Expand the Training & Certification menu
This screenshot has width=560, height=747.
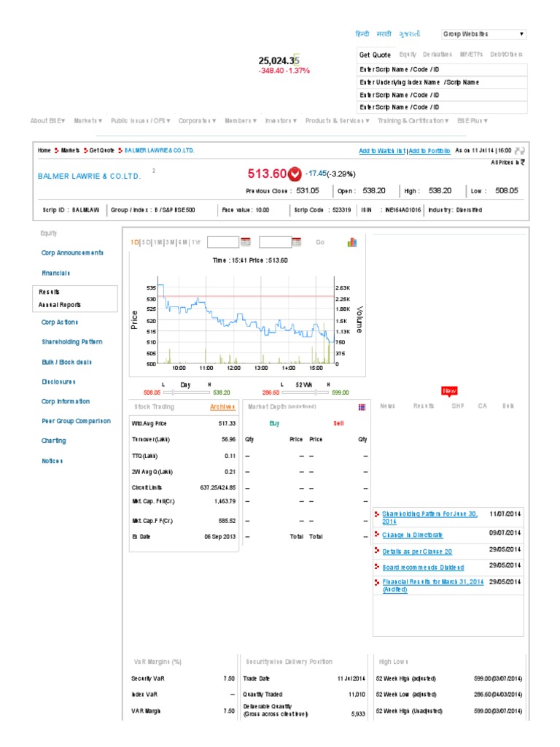tap(413, 121)
